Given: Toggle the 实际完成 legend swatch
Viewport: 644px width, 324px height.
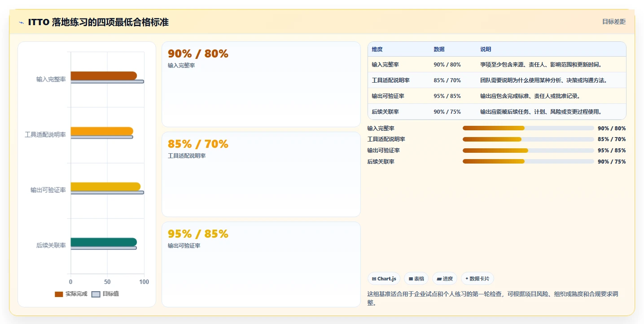Looking at the screenshot, I should click(59, 294).
